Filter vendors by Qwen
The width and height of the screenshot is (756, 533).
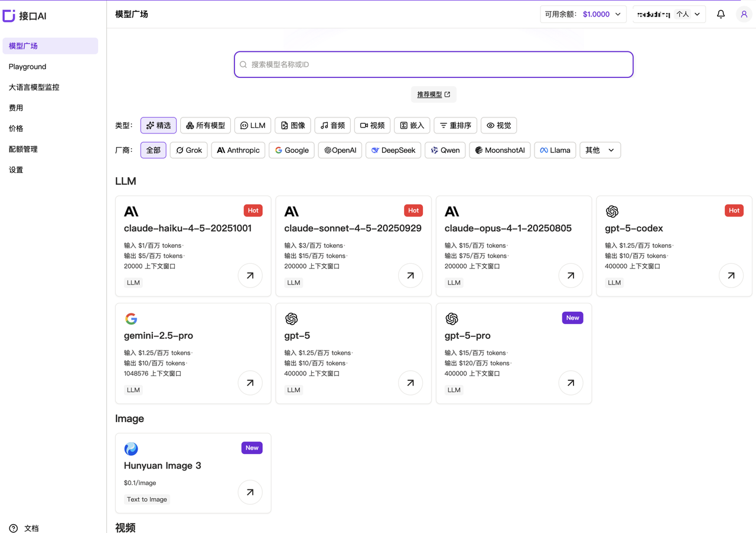pos(445,150)
